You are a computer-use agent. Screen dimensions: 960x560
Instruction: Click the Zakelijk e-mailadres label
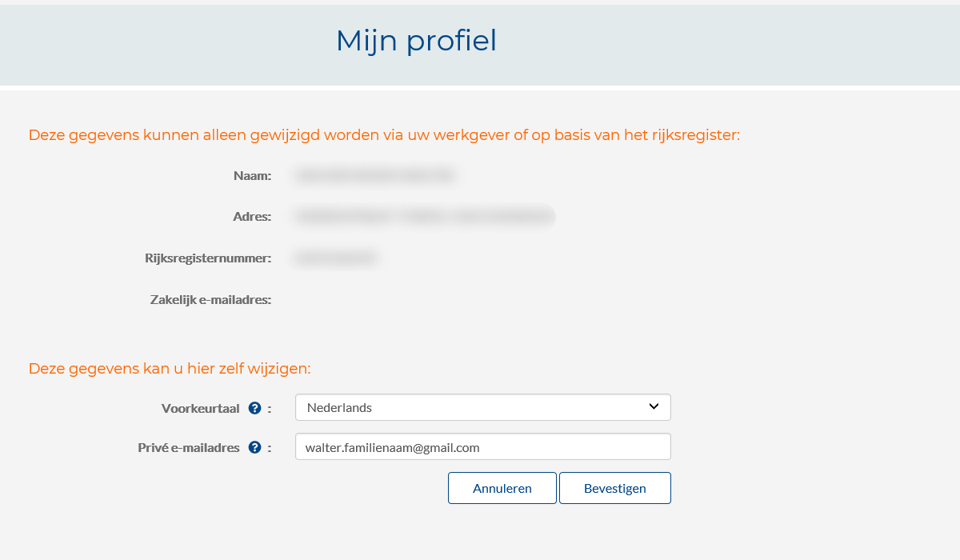point(210,300)
